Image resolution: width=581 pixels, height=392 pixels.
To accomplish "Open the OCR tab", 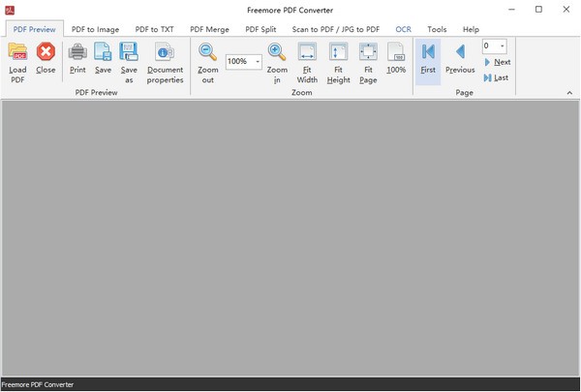I will (x=403, y=29).
